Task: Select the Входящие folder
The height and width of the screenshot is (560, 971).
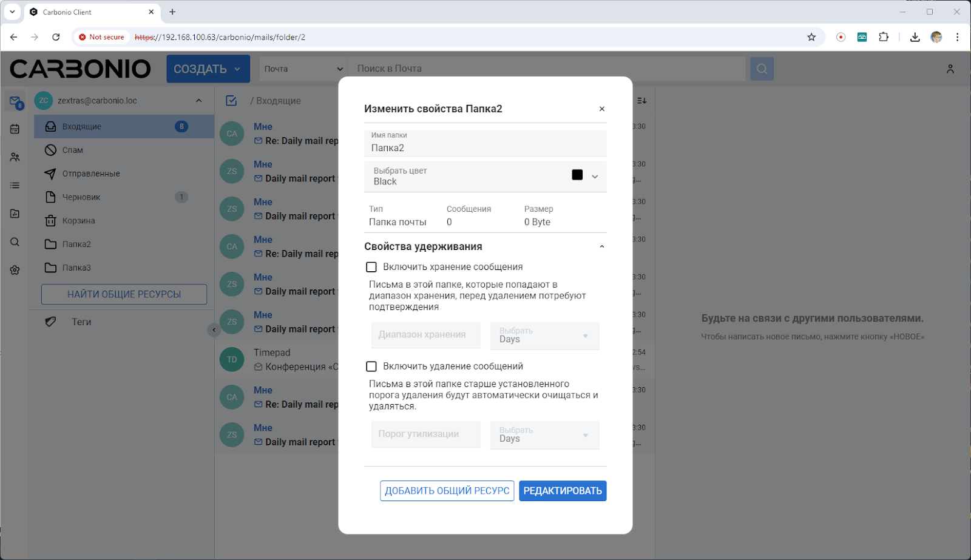Action: coord(124,127)
